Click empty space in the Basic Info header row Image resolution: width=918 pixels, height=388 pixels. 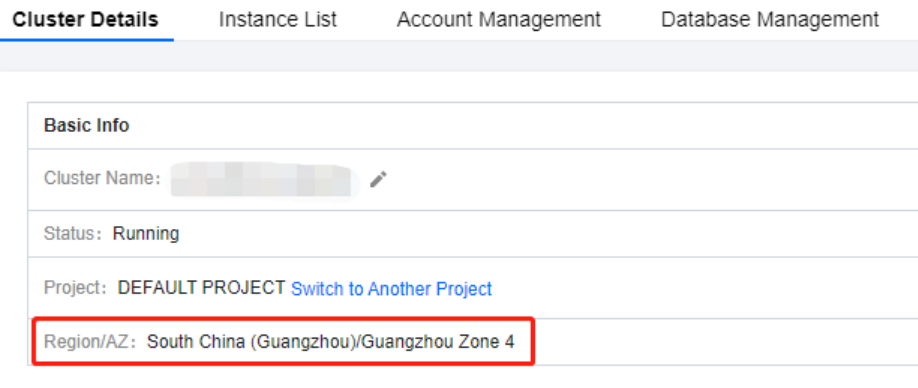coord(521,125)
